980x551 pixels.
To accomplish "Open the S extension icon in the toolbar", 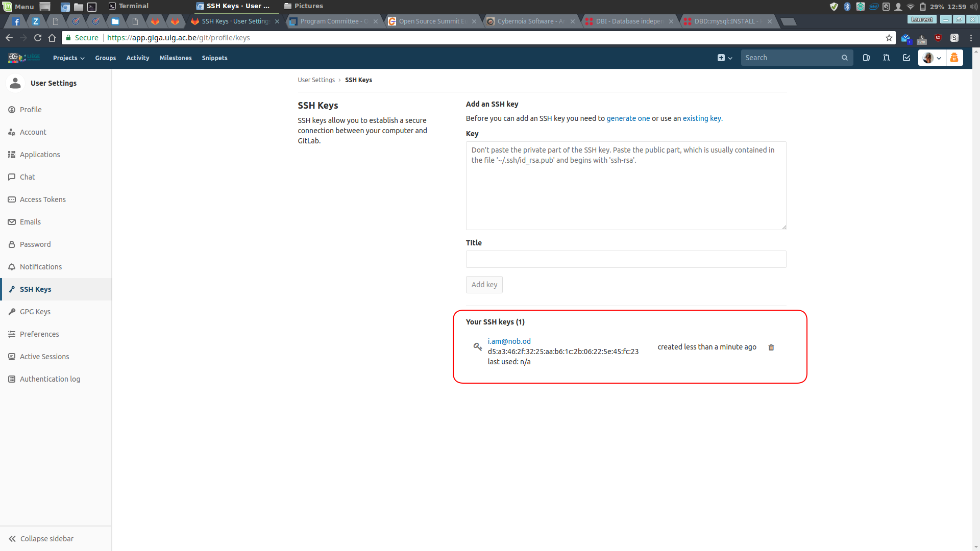I will click(954, 38).
